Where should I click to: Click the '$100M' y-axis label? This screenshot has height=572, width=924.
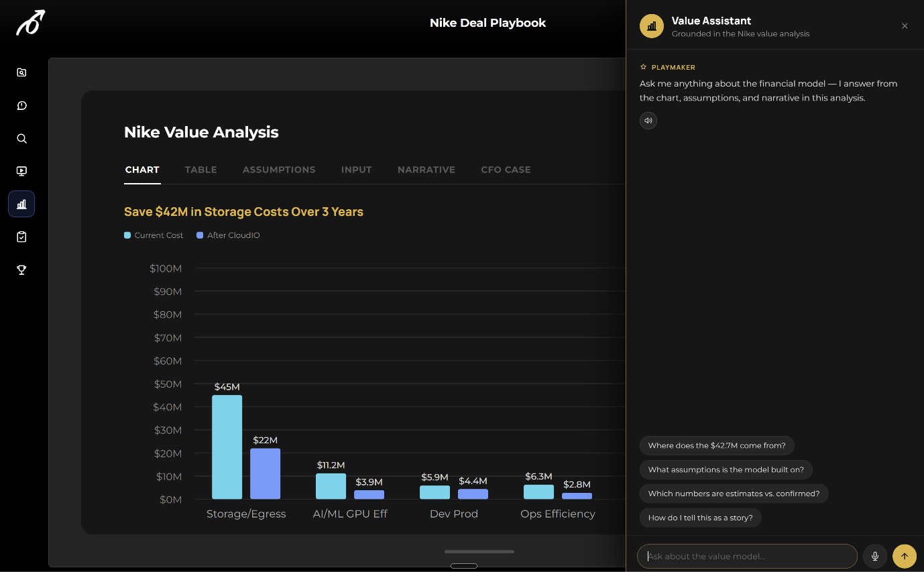pos(166,269)
